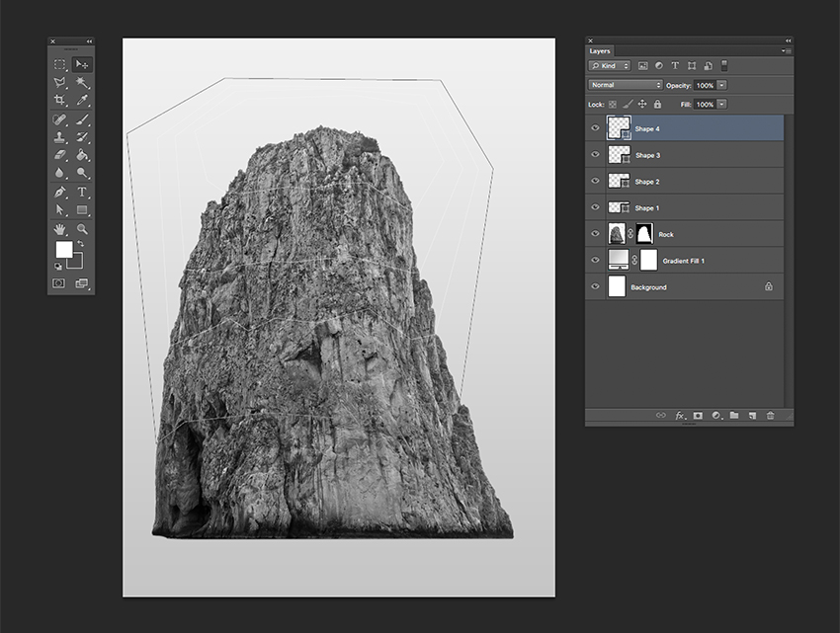Click the foreground color swatch

point(64,250)
